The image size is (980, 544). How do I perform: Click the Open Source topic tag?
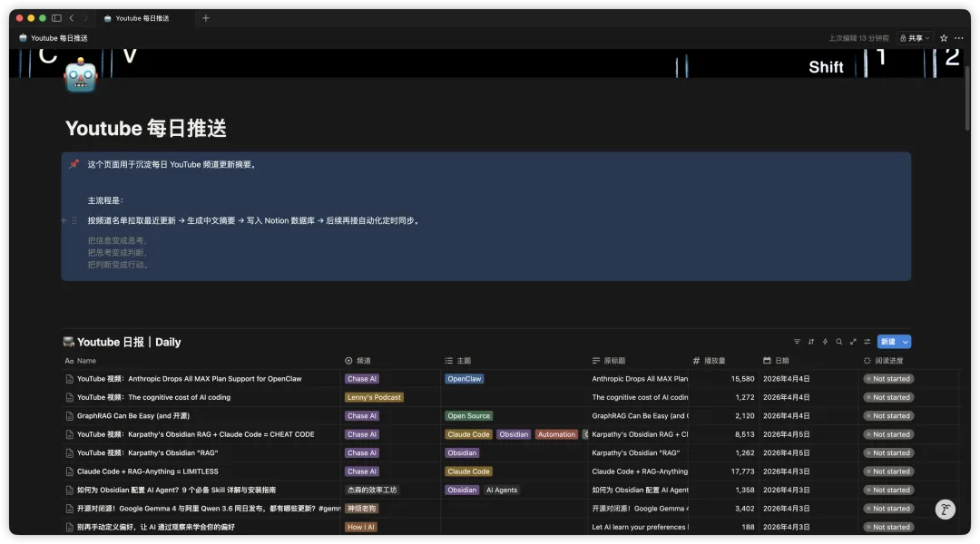pyautogui.click(x=469, y=416)
